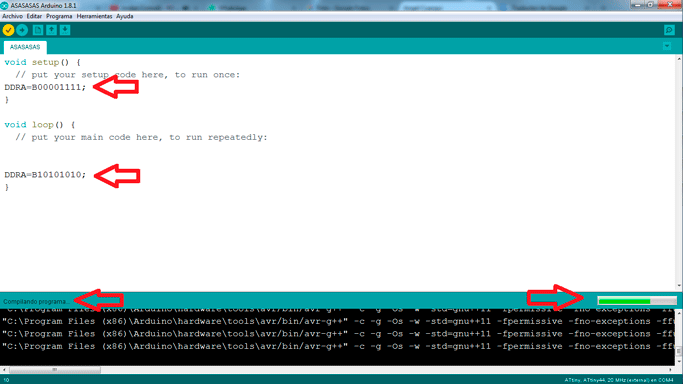Select the ASASASAS sketch tab
683x384 pixels.
tap(25, 47)
